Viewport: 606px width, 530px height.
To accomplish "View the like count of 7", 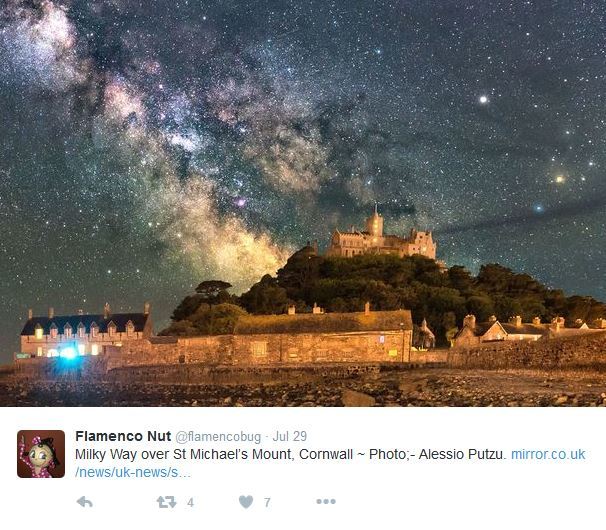I will 267,502.
